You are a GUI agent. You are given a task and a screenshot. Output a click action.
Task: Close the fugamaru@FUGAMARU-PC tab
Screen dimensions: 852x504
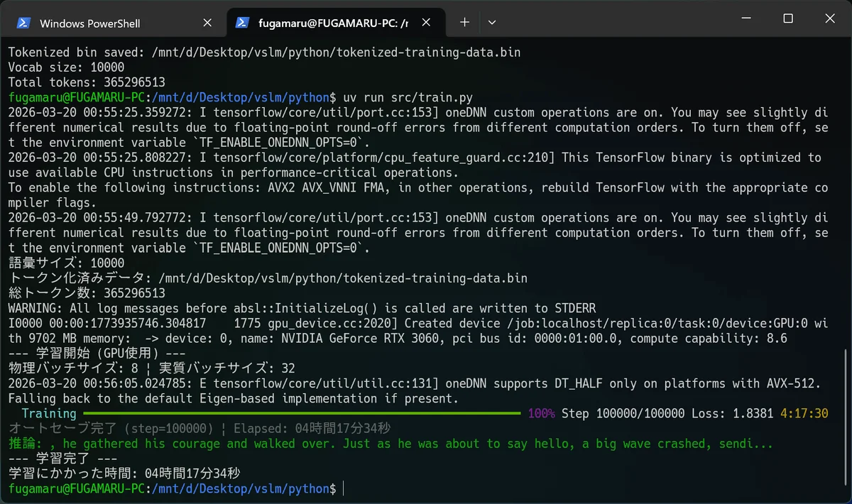point(427,23)
